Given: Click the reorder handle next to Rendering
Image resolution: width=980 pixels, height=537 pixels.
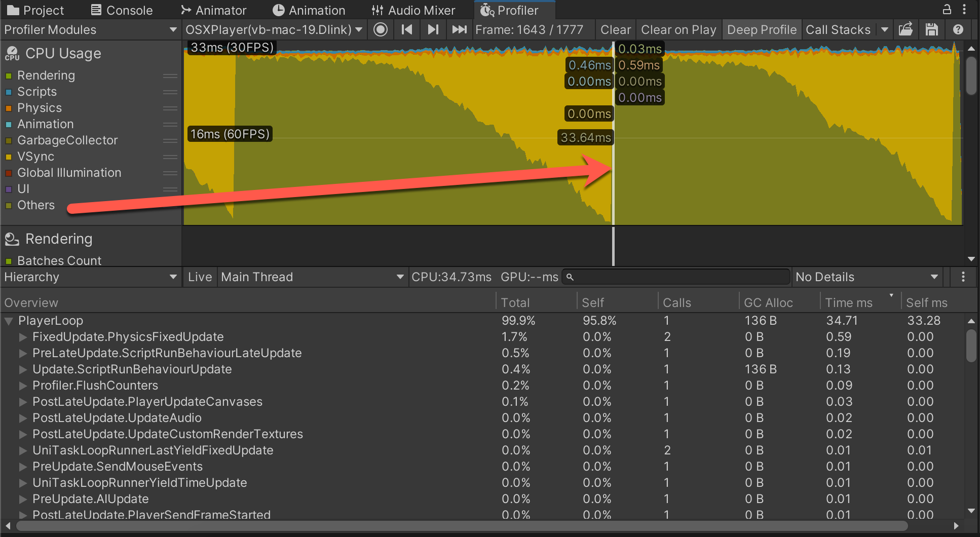Looking at the screenshot, I should point(170,76).
